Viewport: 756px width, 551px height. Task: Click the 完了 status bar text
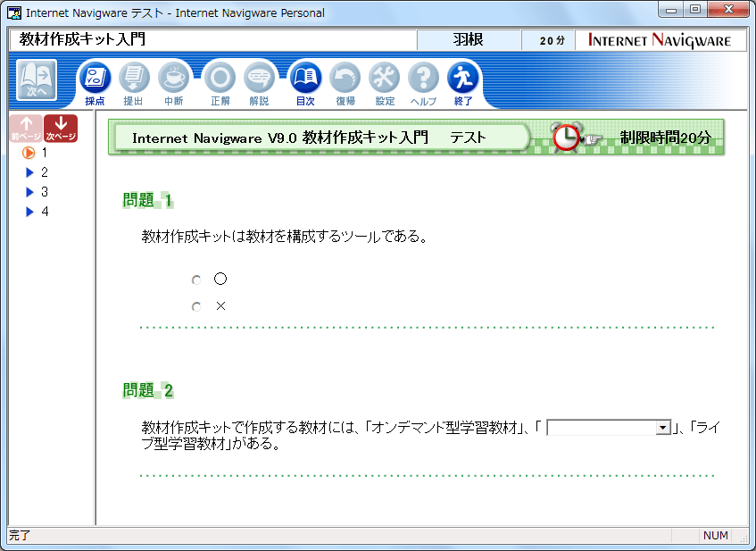pyautogui.click(x=20, y=535)
